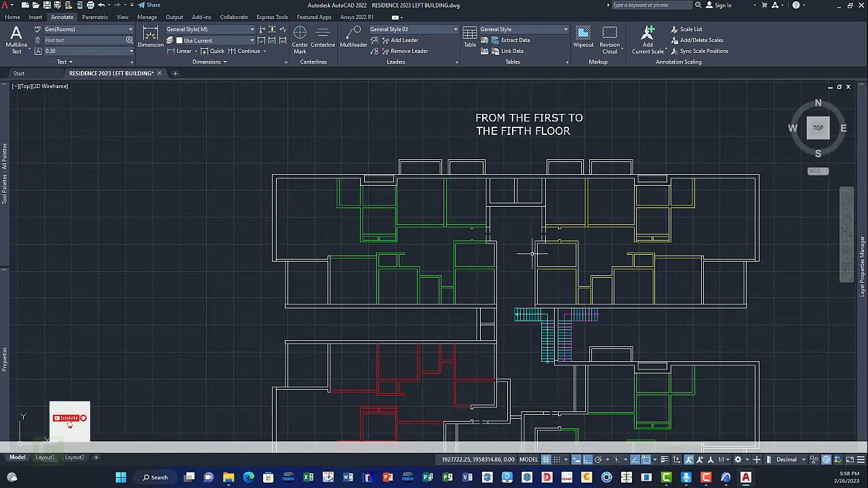This screenshot has height=488, width=868.
Task: Select the Center Mark tool
Action: 300,39
